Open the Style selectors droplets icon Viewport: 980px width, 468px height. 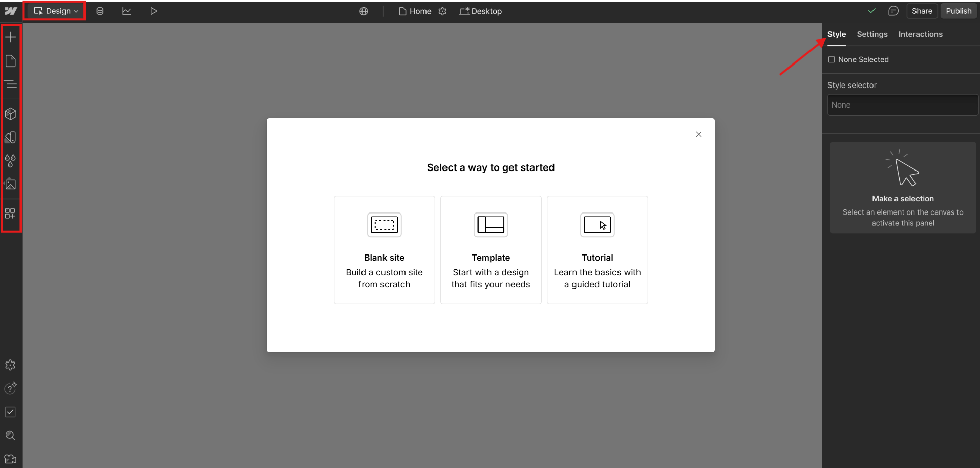11,161
